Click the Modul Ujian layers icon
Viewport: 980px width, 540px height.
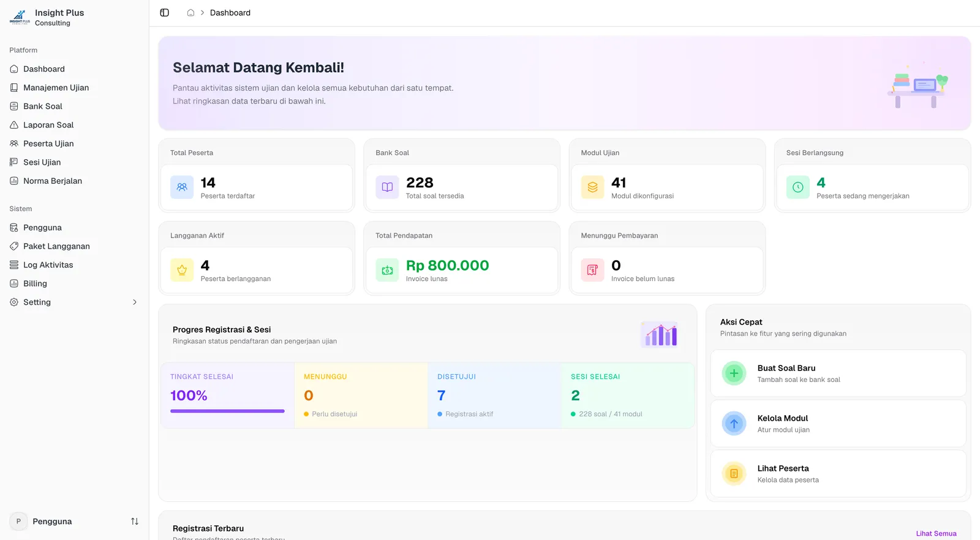(592, 187)
